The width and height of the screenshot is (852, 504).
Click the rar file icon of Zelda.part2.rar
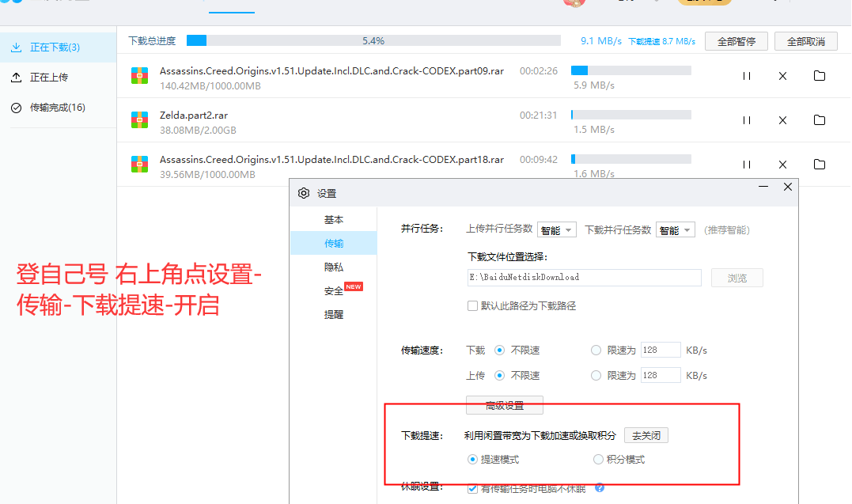coord(140,119)
